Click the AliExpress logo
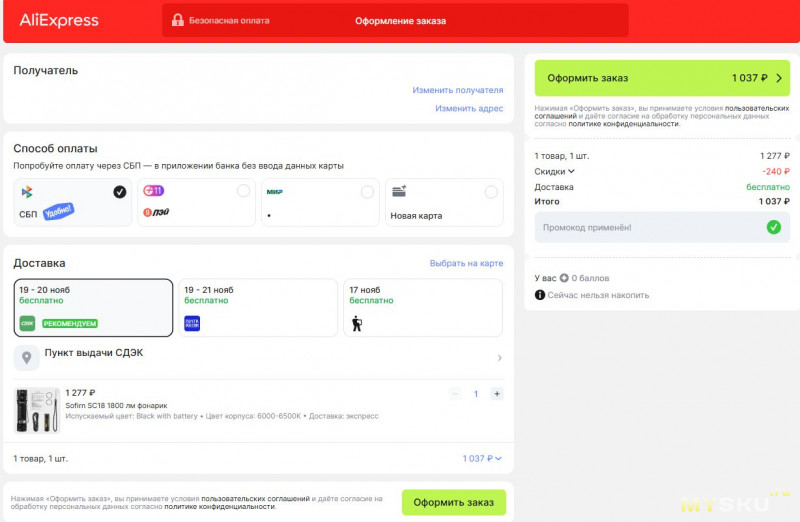The height and width of the screenshot is (522, 800). point(59,20)
